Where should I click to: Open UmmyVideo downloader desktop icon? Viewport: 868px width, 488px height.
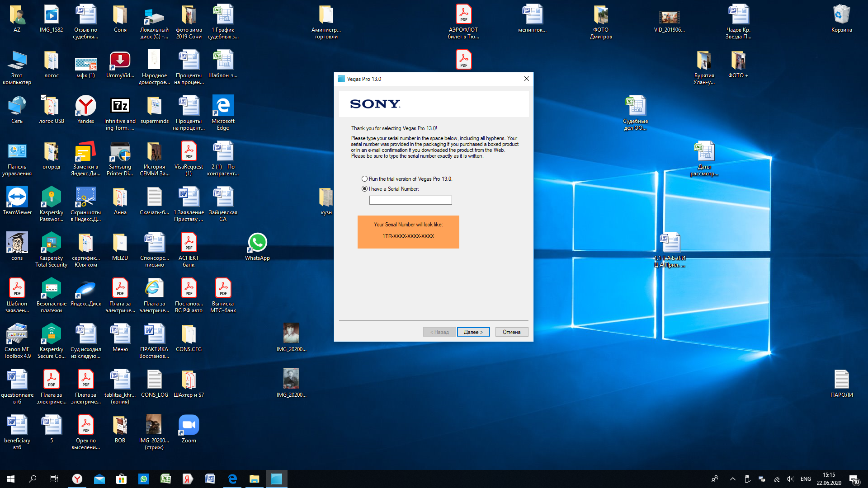click(120, 64)
